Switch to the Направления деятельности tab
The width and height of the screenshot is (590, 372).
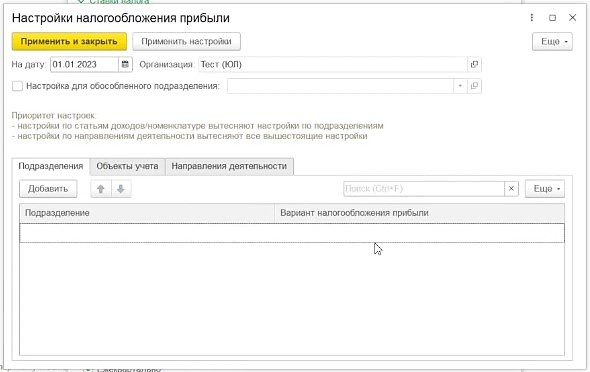tap(229, 166)
